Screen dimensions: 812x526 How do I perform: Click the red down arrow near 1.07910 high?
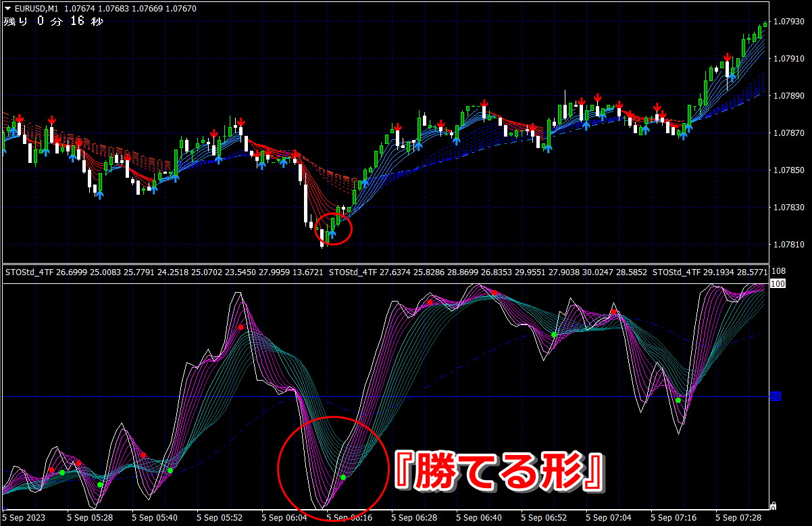(x=726, y=58)
